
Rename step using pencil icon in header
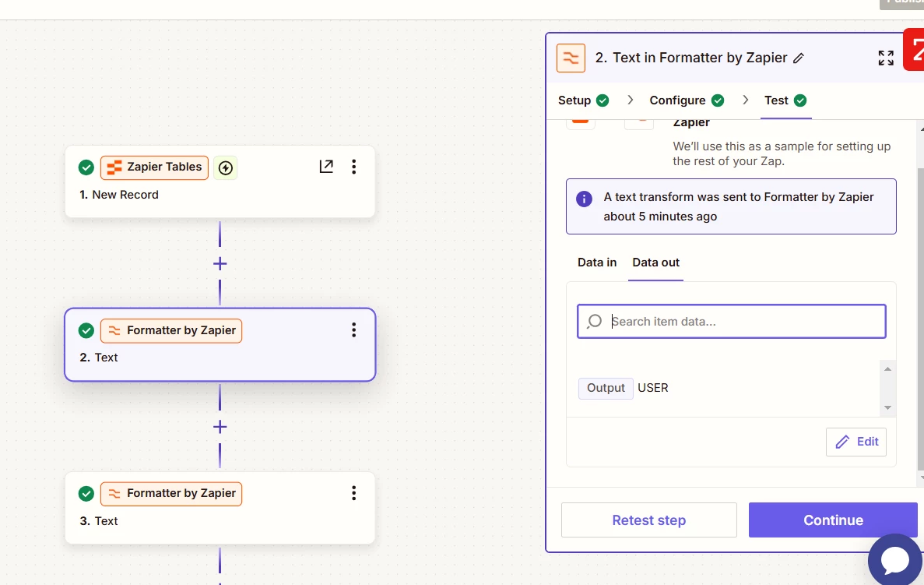pos(799,58)
